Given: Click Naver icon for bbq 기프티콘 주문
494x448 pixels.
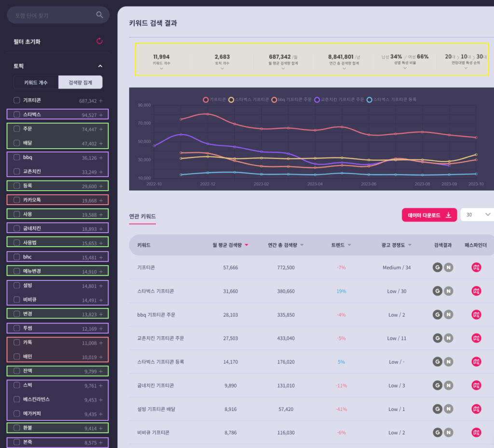Looking at the screenshot, I should [448, 315].
